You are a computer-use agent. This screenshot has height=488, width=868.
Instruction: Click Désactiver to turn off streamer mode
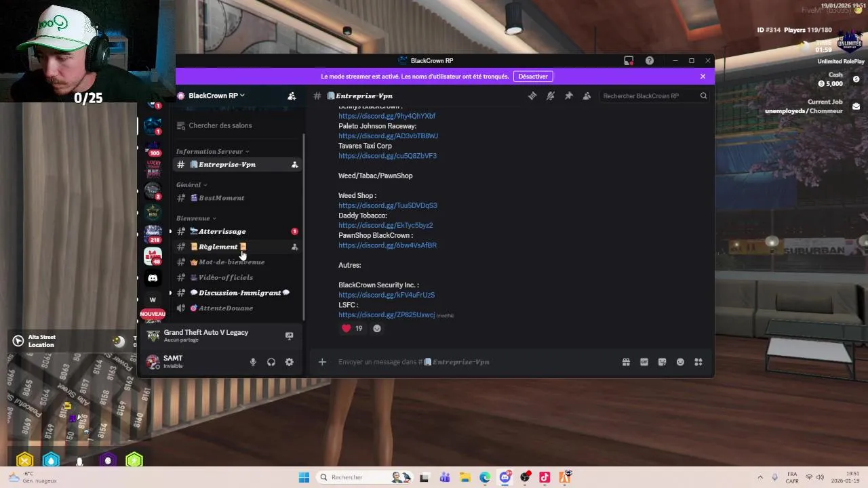[533, 77]
